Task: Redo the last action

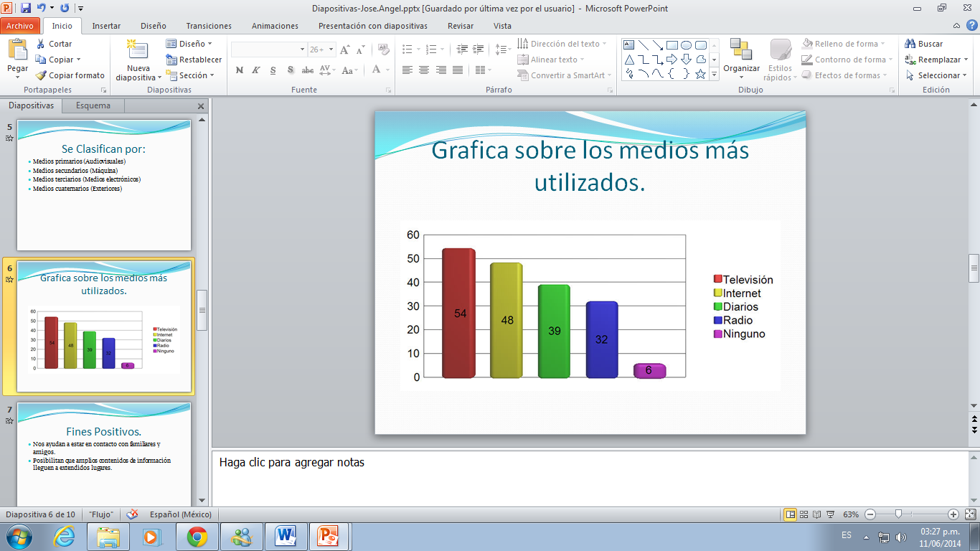Action: point(65,8)
